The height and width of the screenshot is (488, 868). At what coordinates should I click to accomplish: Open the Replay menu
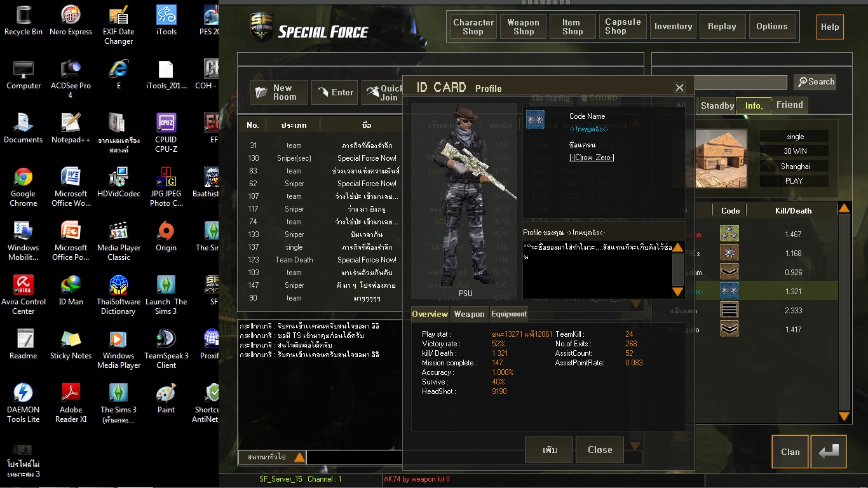tap(722, 27)
